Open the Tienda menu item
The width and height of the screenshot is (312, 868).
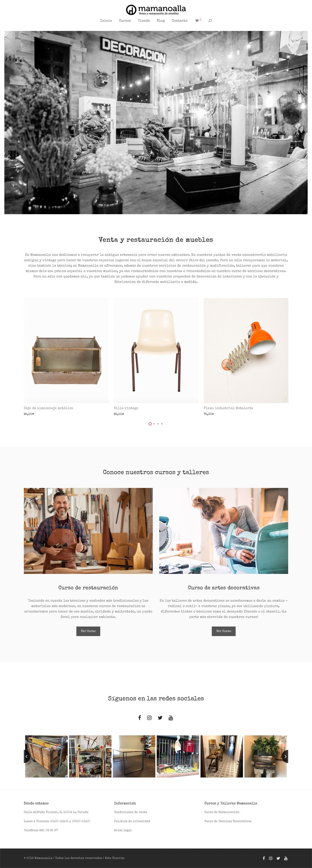point(144,21)
